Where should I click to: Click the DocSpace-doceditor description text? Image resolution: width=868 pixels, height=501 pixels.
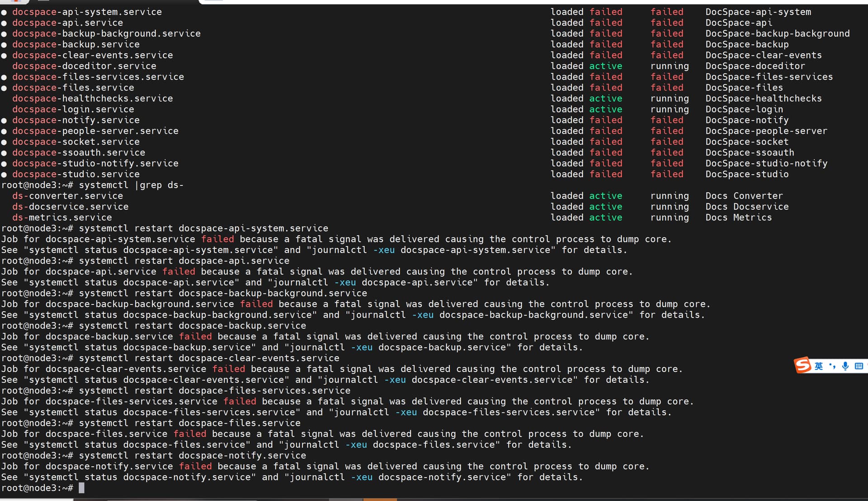755,66
